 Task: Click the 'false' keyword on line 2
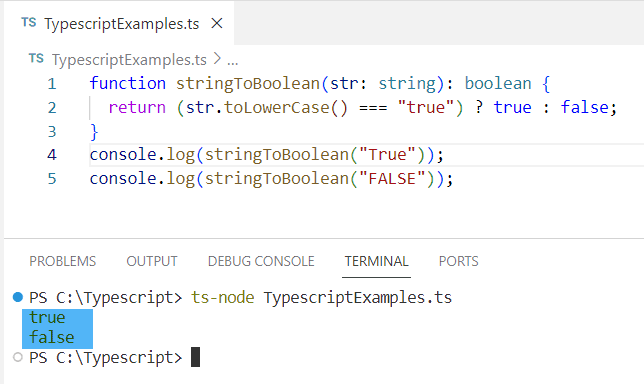585,107
